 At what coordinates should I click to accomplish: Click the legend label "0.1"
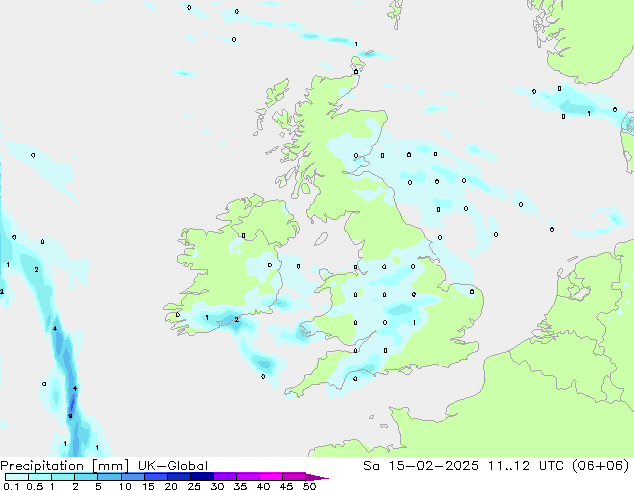point(11,486)
